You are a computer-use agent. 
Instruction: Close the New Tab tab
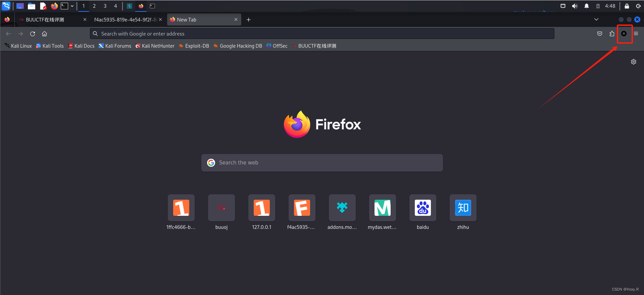click(x=236, y=20)
